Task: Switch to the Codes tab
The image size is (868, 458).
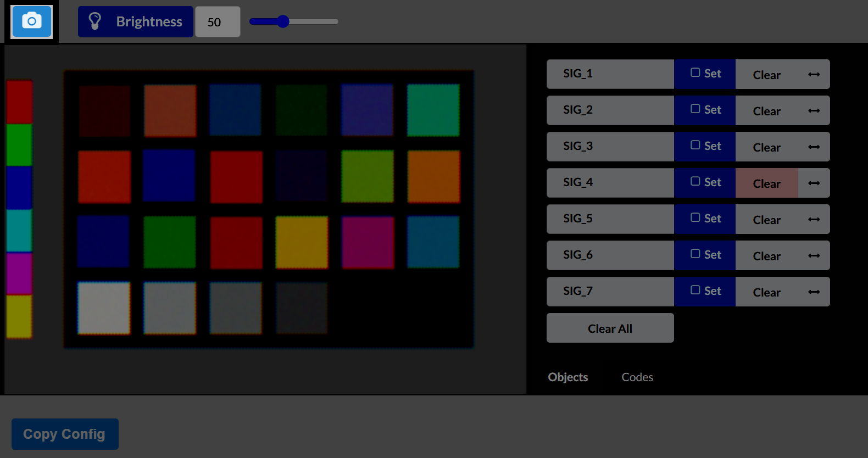Action: click(x=637, y=377)
